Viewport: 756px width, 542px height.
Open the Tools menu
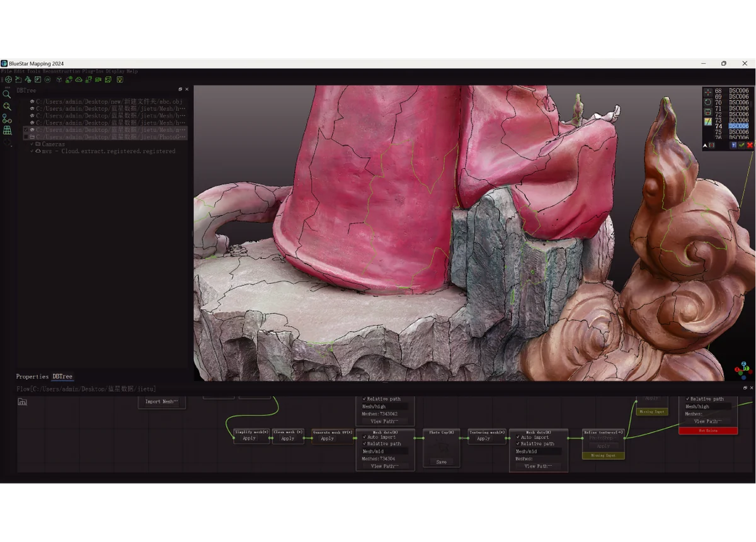coord(34,71)
